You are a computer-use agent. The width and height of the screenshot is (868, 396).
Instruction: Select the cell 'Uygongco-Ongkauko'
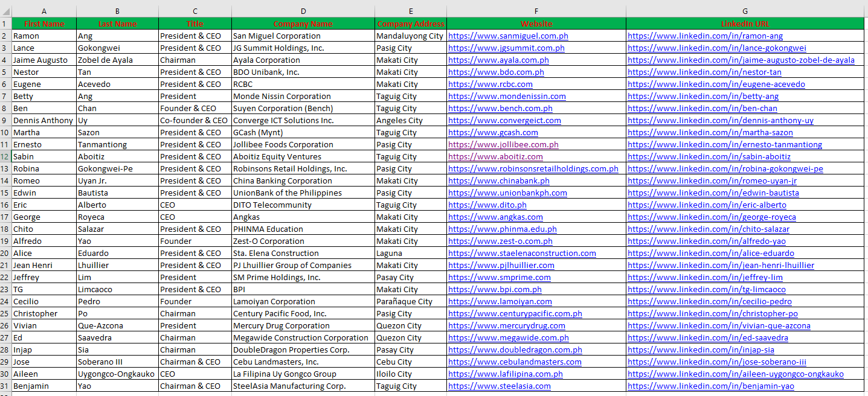point(118,374)
